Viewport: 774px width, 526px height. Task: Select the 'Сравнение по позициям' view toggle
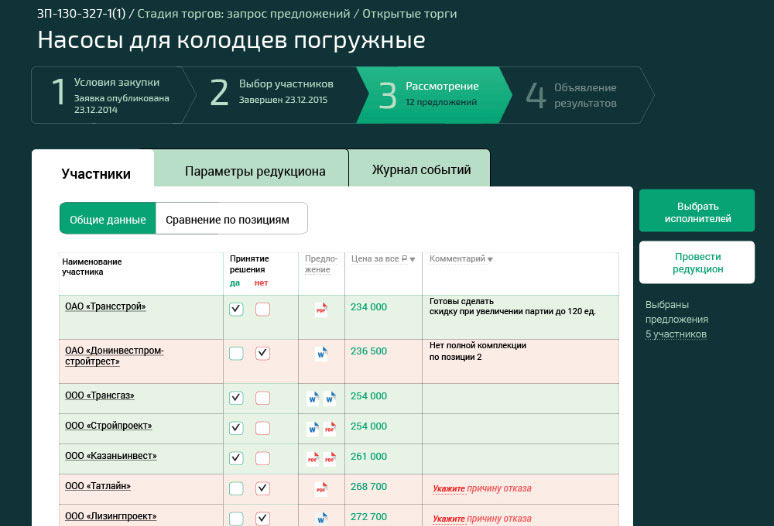(x=227, y=219)
